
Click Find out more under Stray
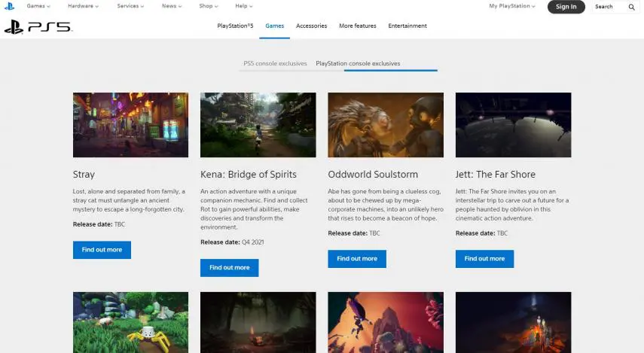102,250
